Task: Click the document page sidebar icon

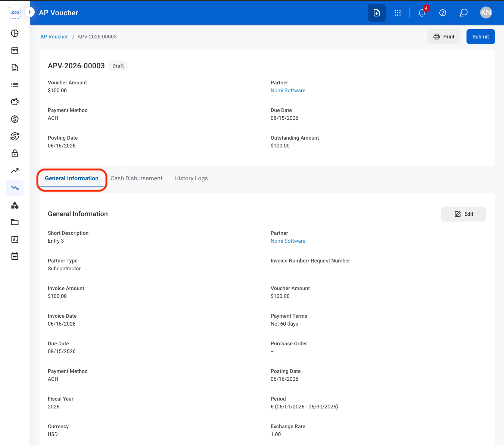Action: click(x=15, y=68)
